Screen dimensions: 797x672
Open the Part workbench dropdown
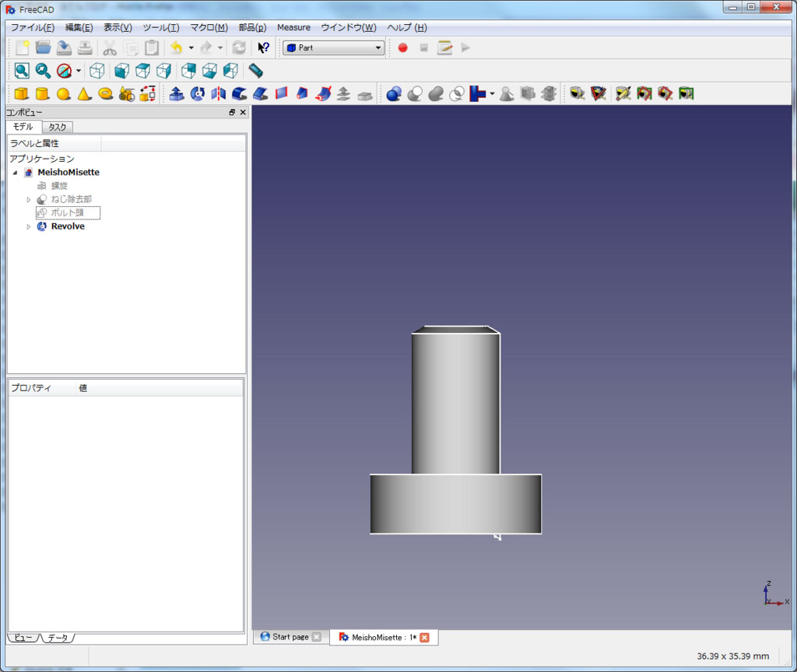coord(334,47)
